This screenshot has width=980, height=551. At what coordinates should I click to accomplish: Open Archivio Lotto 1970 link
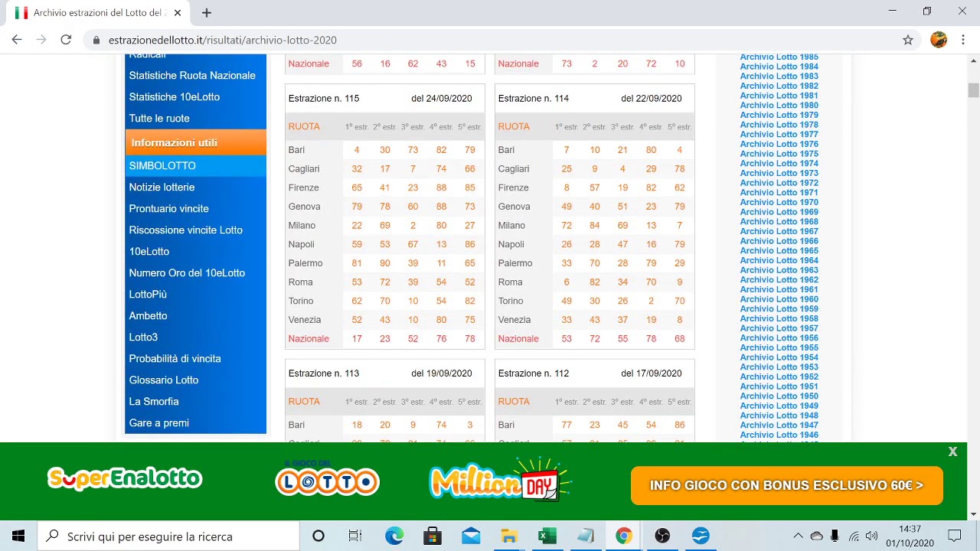point(779,202)
